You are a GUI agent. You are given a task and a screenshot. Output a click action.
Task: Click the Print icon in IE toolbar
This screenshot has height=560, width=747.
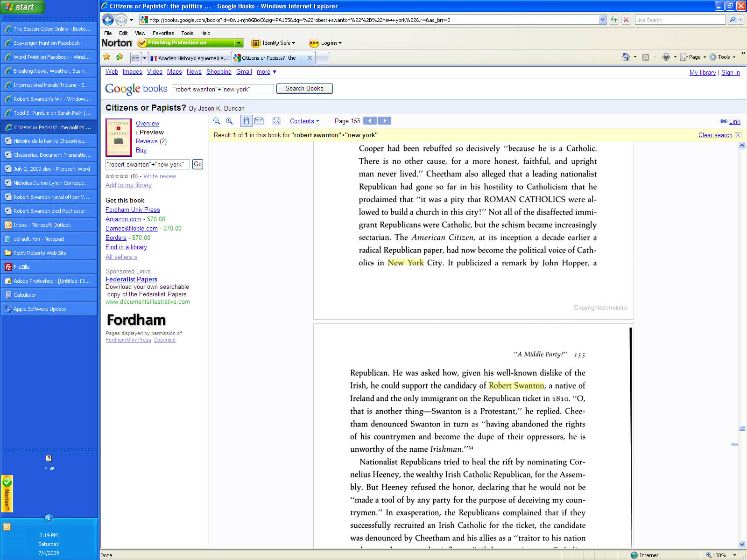click(x=666, y=57)
